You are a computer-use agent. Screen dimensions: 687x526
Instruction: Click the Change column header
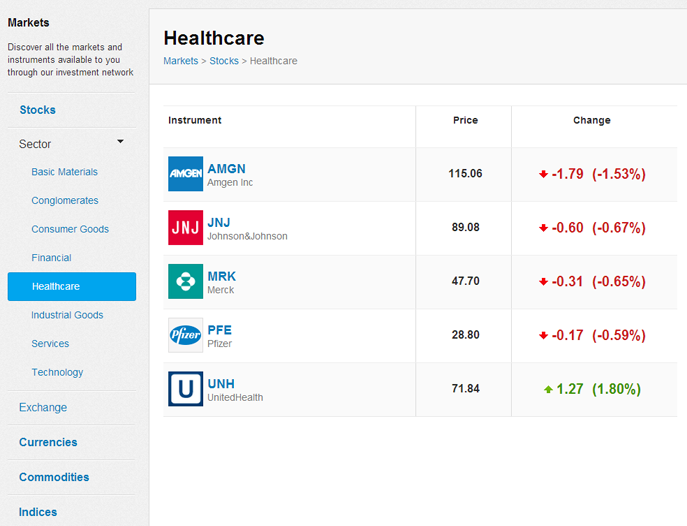click(592, 120)
